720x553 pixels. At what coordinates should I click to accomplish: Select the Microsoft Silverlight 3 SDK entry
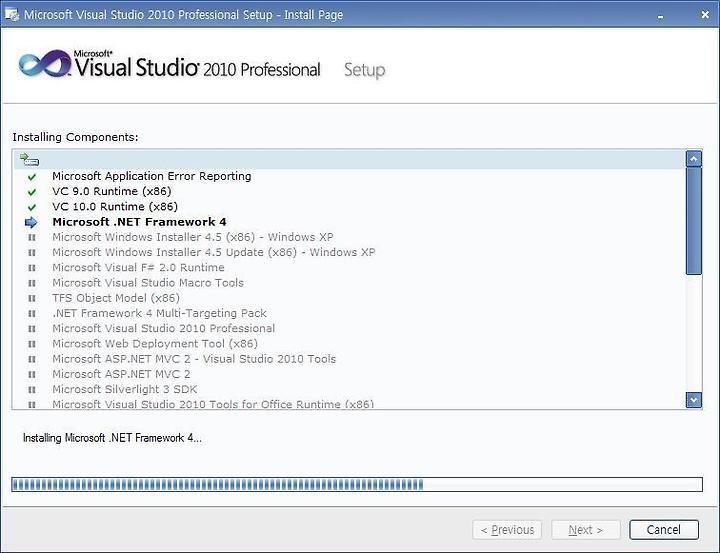(124, 389)
